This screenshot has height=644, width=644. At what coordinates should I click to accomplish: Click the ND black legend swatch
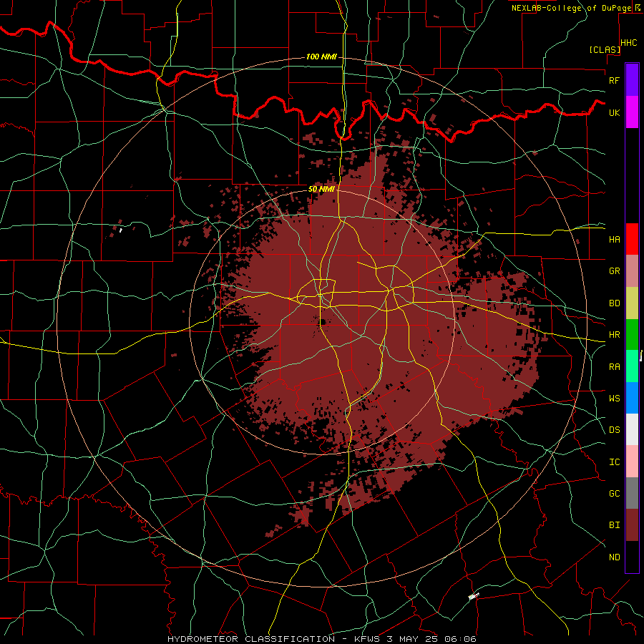[x=632, y=557]
